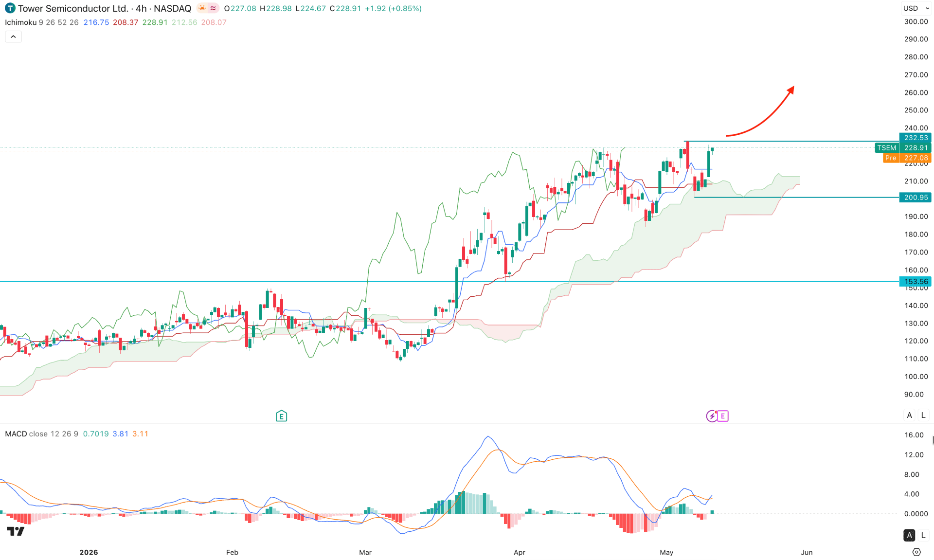Click the high price value H228.98
This screenshot has height=560, width=934.
click(x=275, y=8)
